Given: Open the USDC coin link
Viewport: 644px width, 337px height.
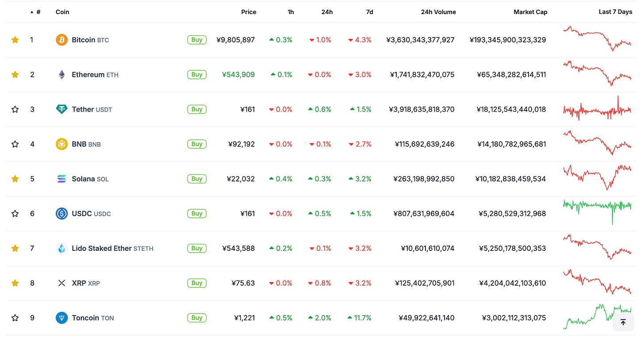Looking at the screenshot, I should point(91,214).
